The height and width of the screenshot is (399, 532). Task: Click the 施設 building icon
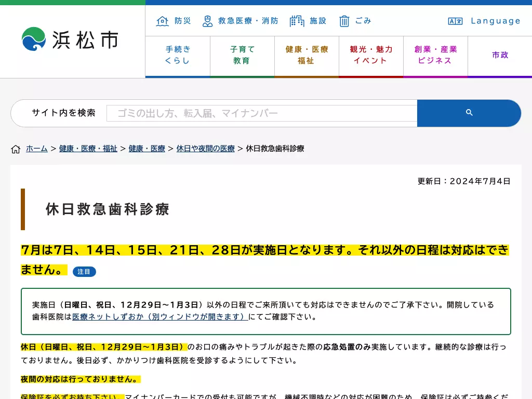(297, 21)
